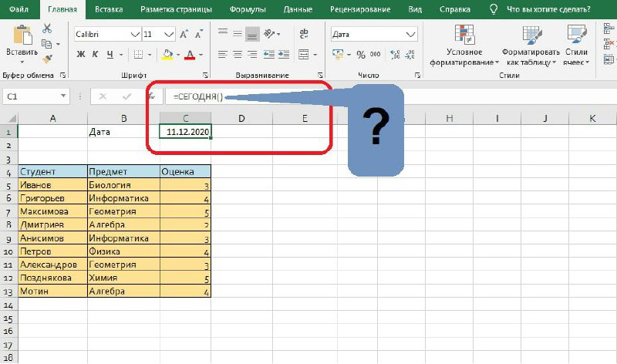This screenshot has height=364, width=617.
Task: Switch to the Данные tab
Action: click(298, 9)
